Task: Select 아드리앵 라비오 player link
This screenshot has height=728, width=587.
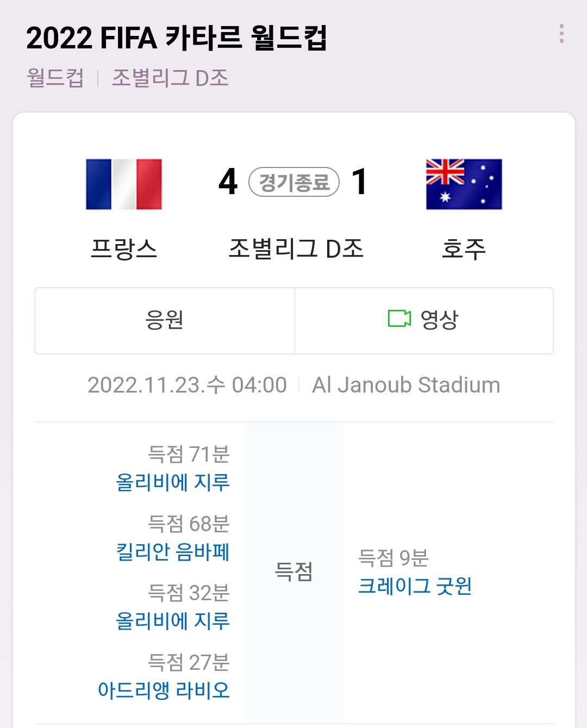Action: click(164, 690)
